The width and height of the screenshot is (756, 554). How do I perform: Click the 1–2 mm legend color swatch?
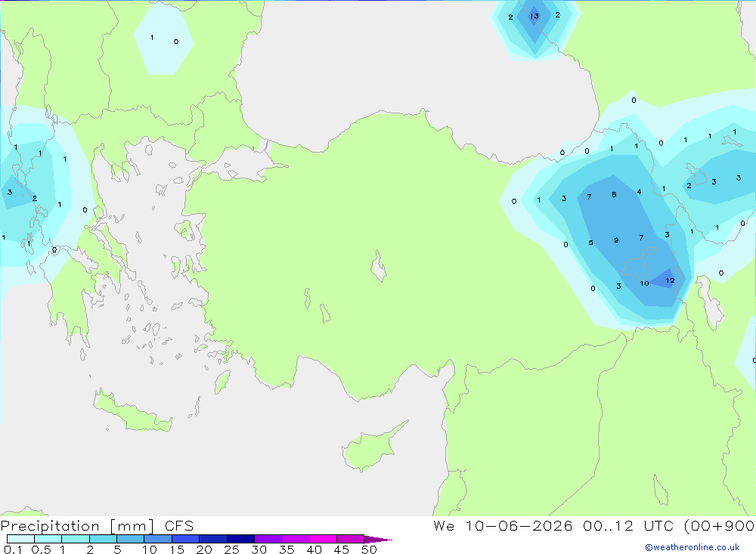click(x=76, y=539)
